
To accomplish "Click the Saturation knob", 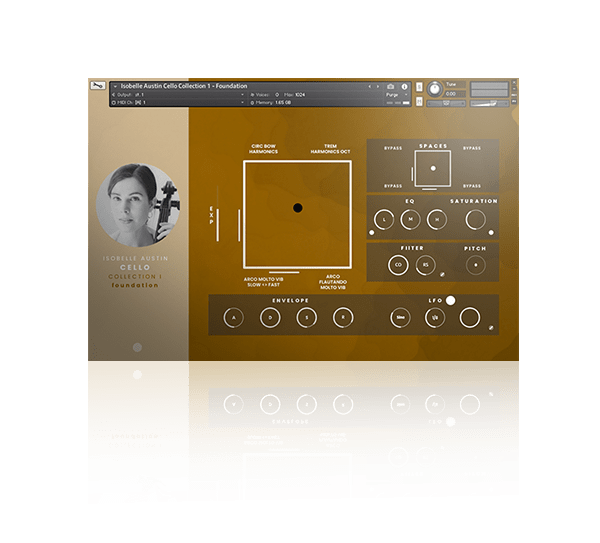I will pyautogui.click(x=476, y=220).
